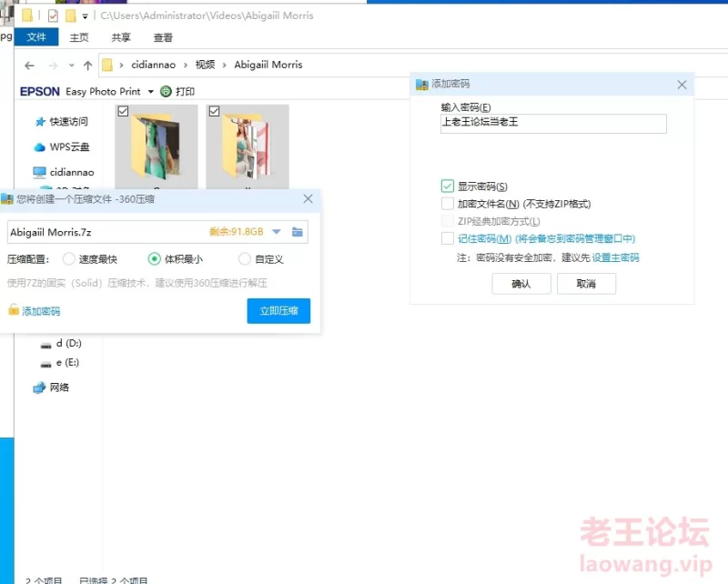The image size is (728, 584).
Task: Close the 360压缩 create archive dialog
Action: click(x=308, y=199)
